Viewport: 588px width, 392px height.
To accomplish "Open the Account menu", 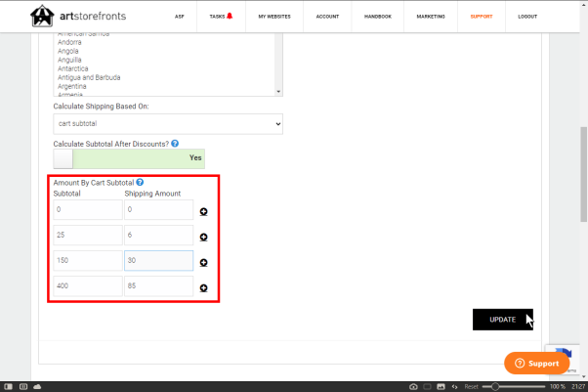I will click(x=327, y=17).
